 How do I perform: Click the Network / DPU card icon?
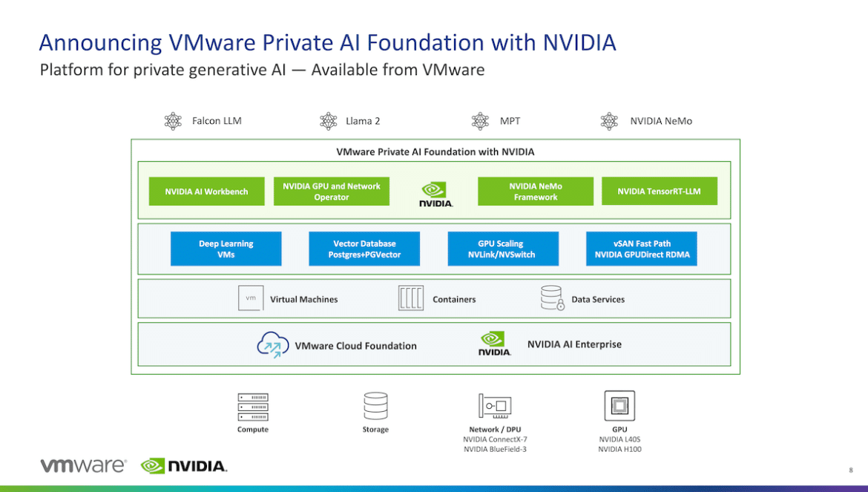click(495, 406)
